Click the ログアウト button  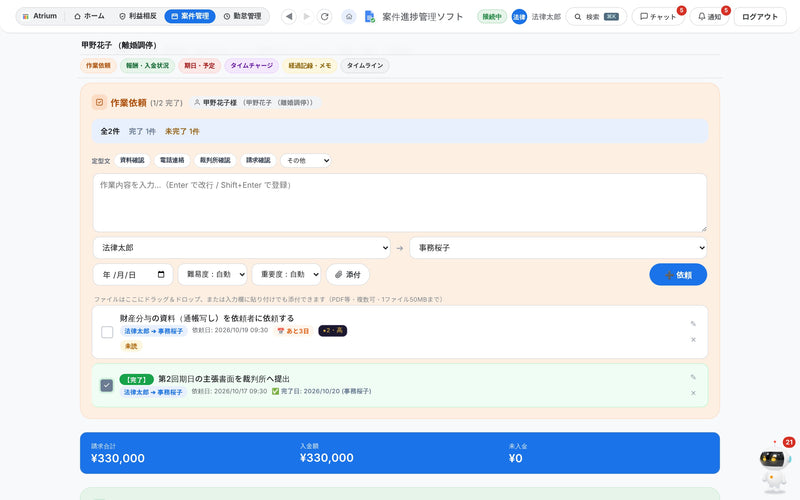tap(760, 17)
